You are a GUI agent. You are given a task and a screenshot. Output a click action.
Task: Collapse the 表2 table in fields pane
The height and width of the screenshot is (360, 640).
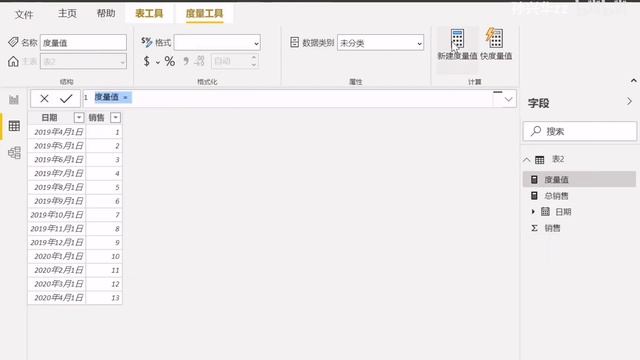(527, 160)
